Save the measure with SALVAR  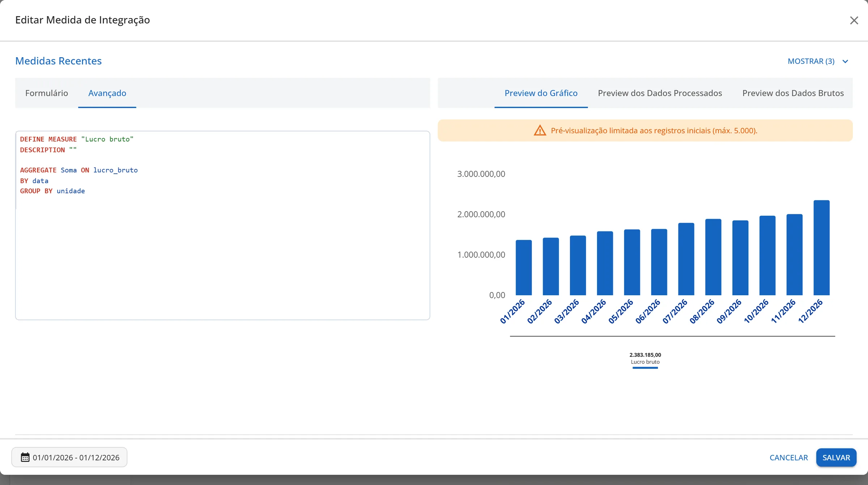(x=836, y=457)
